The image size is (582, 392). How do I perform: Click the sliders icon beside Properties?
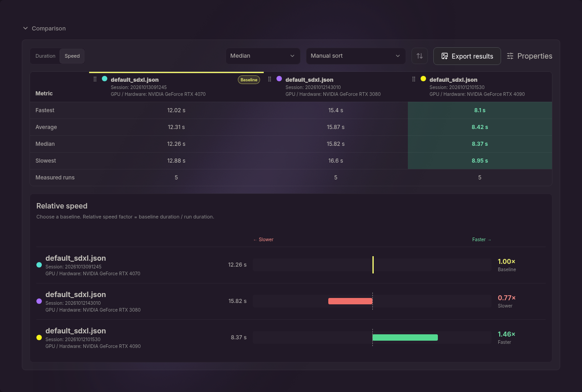pos(510,56)
